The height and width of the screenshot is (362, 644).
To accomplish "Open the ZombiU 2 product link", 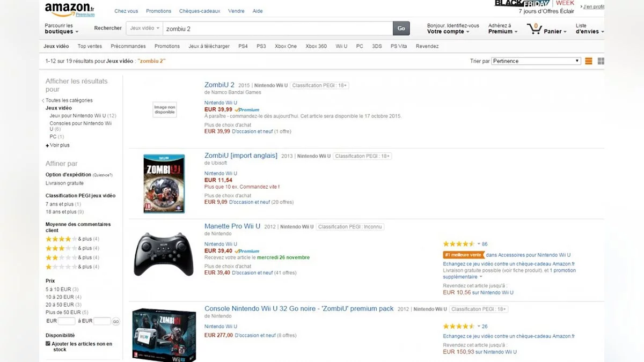I will 219,85.
